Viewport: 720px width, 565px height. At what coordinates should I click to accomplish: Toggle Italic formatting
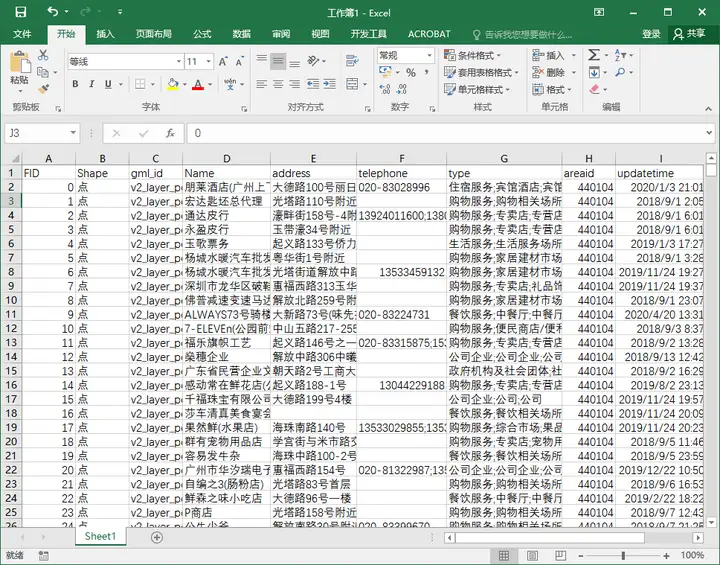[92, 84]
